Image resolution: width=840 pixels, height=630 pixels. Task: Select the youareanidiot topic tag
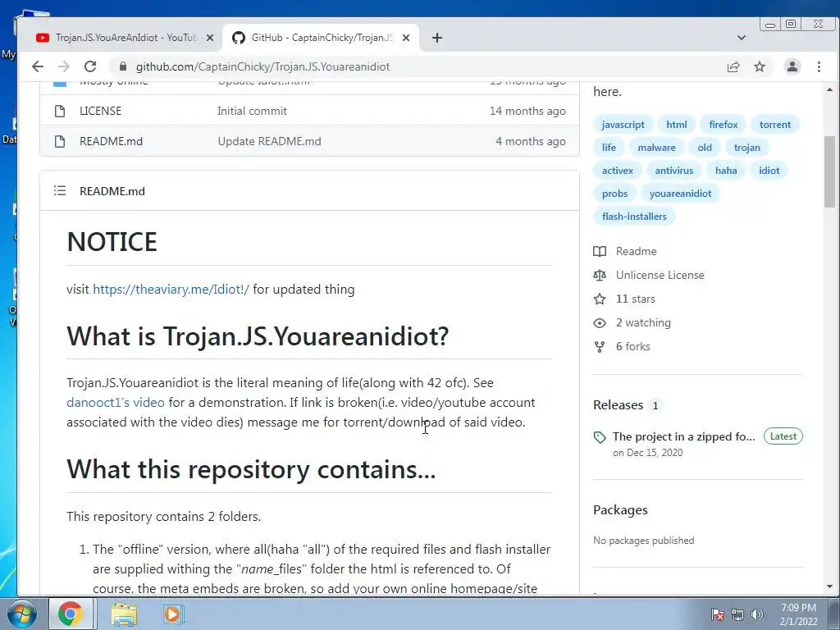point(680,194)
